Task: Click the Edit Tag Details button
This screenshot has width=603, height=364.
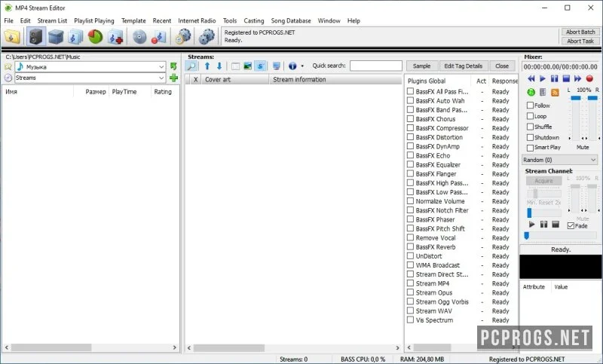Action: 464,66
